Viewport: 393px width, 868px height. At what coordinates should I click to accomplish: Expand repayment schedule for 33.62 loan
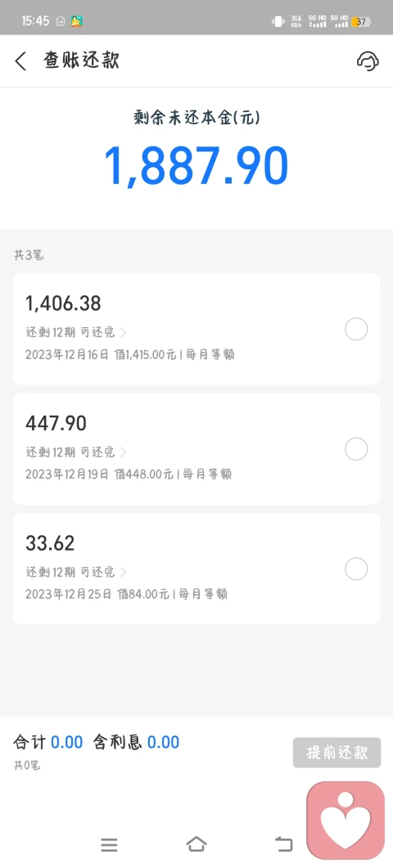[x=76, y=571]
